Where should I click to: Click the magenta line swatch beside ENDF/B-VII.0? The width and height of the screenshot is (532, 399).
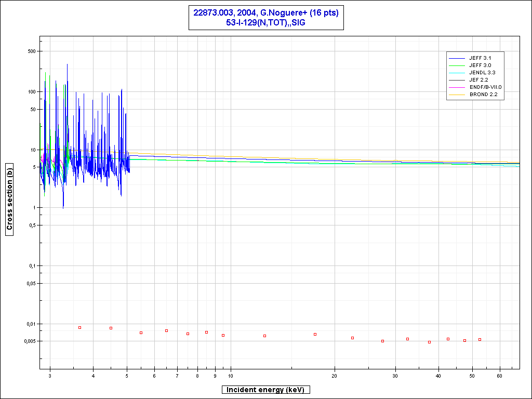[457, 87]
